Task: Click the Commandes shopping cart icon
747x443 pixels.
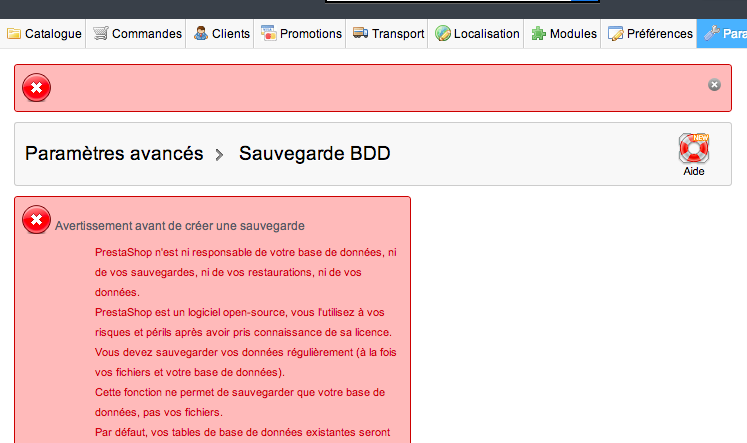Action: [101, 33]
